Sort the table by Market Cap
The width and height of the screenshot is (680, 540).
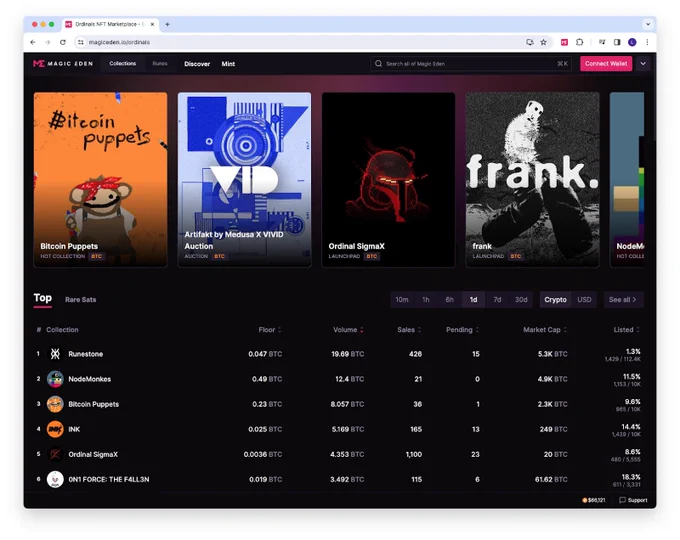pyautogui.click(x=545, y=330)
